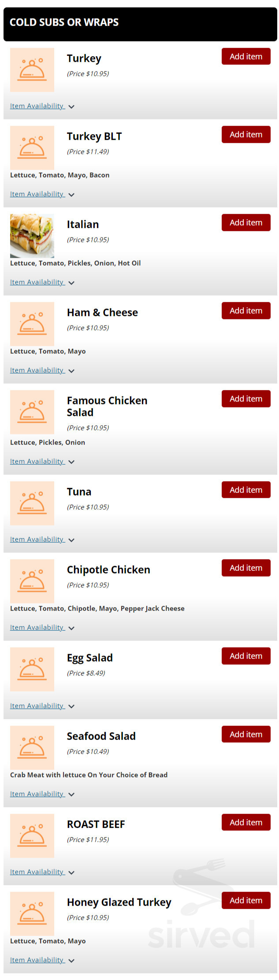Click the Egg Salad placeholder dish icon

pos(32,669)
